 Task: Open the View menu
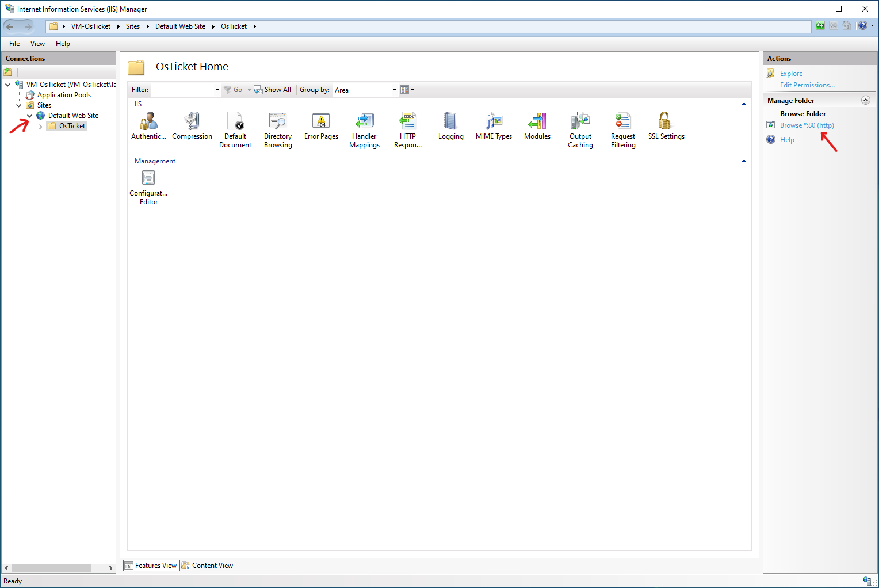(x=37, y=44)
